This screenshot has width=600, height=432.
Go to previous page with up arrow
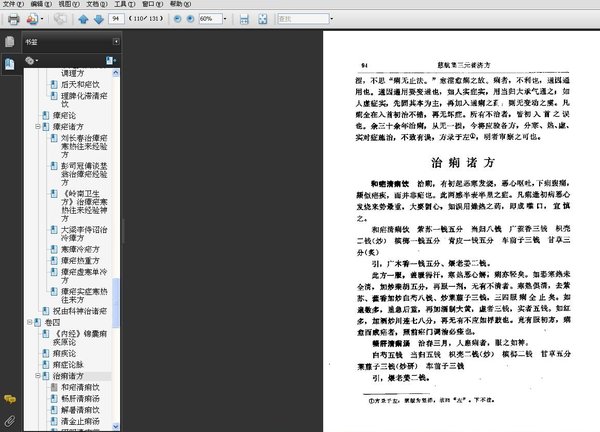pos(83,19)
